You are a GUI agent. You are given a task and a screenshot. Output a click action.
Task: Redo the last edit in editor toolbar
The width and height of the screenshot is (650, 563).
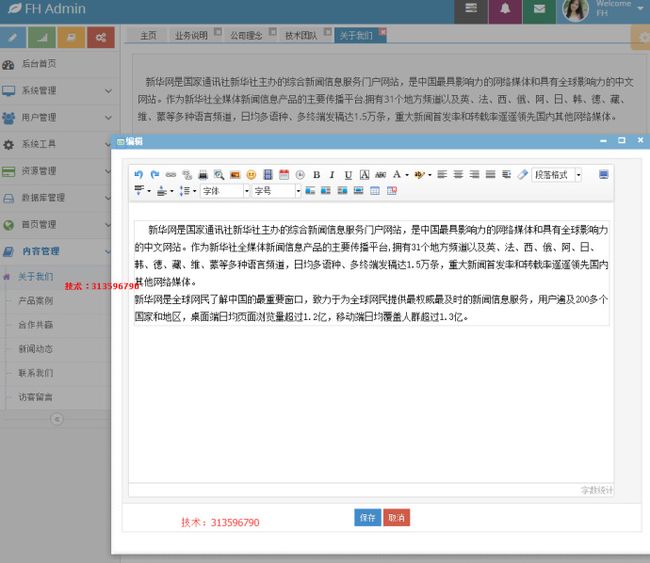coord(155,175)
